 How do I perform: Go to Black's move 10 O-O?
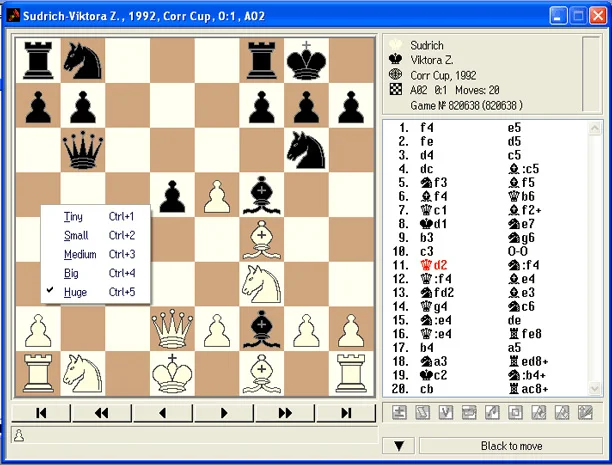(x=518, y=251)
